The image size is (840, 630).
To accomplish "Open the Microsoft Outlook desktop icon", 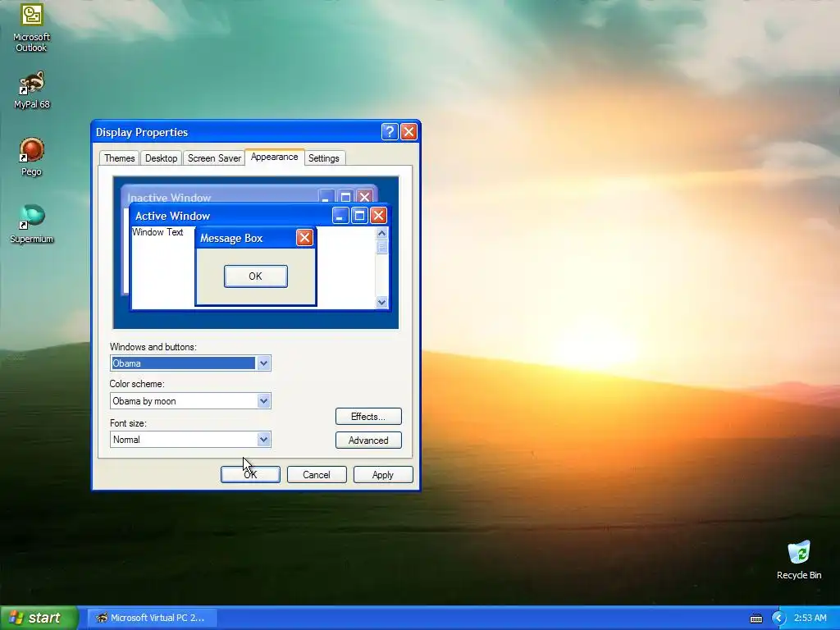I will click(31, 27).
